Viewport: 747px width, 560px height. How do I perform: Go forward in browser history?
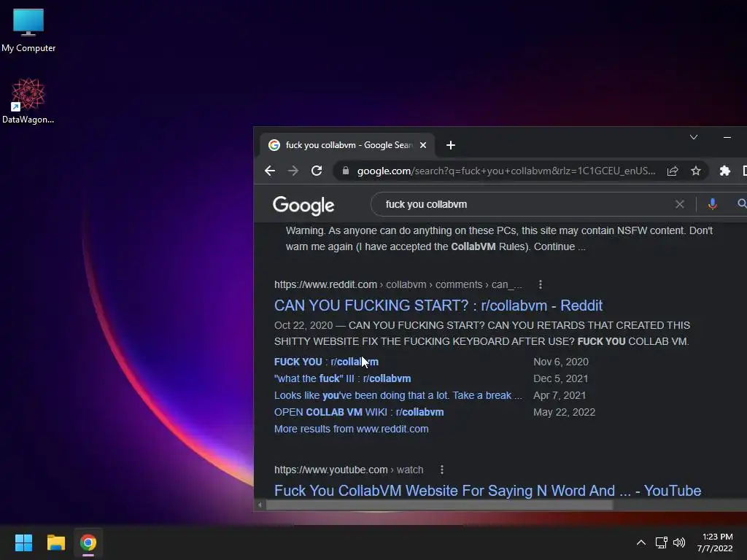293,171
